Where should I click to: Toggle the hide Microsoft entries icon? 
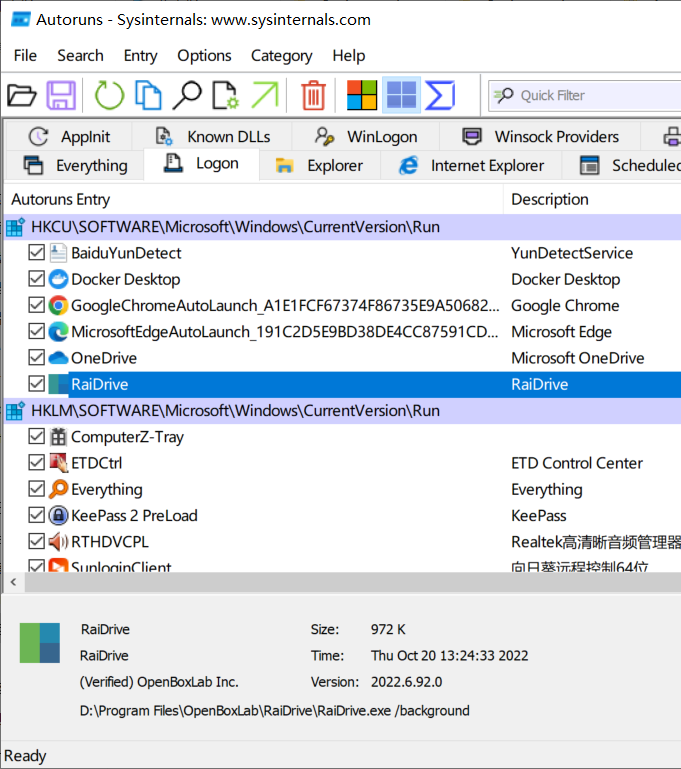pyautogui.click(x=362, y=95)
